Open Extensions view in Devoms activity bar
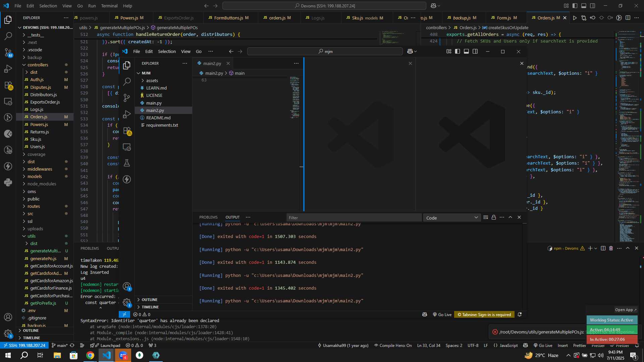The image size is (644, 362). 8,85
